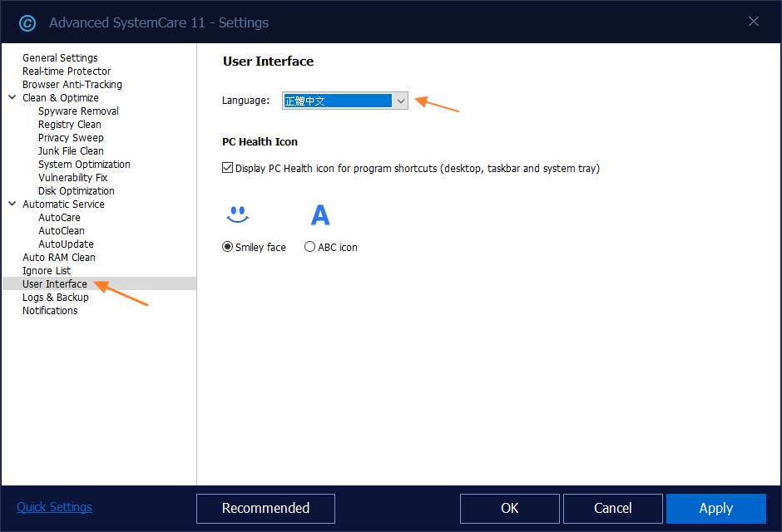Close the Settings window
Viewport: 782px width, 532px height.
tap(754, 22)
